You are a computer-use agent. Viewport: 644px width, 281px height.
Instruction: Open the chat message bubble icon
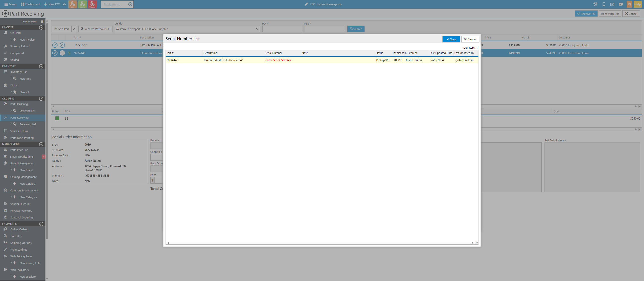(x=621, y=4)
